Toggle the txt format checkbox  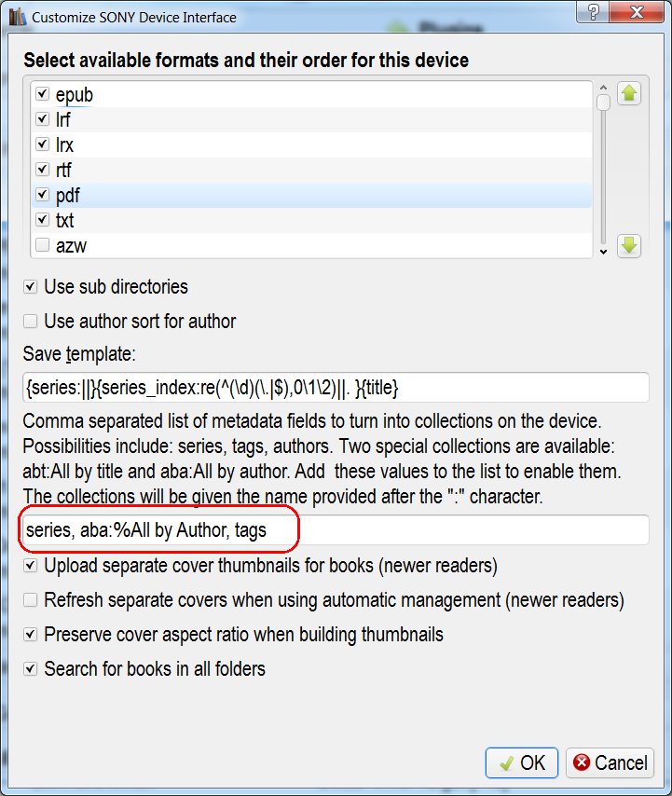coord(42,220)
